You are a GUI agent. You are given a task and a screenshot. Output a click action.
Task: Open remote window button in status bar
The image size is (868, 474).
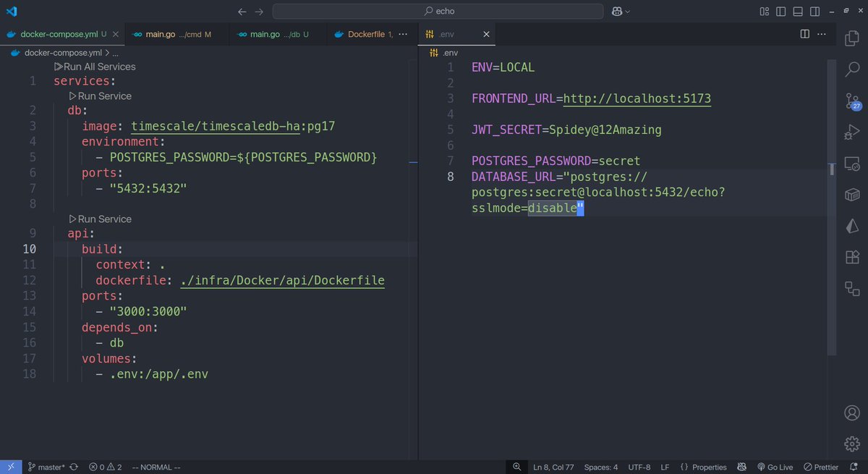click(11, 467)
